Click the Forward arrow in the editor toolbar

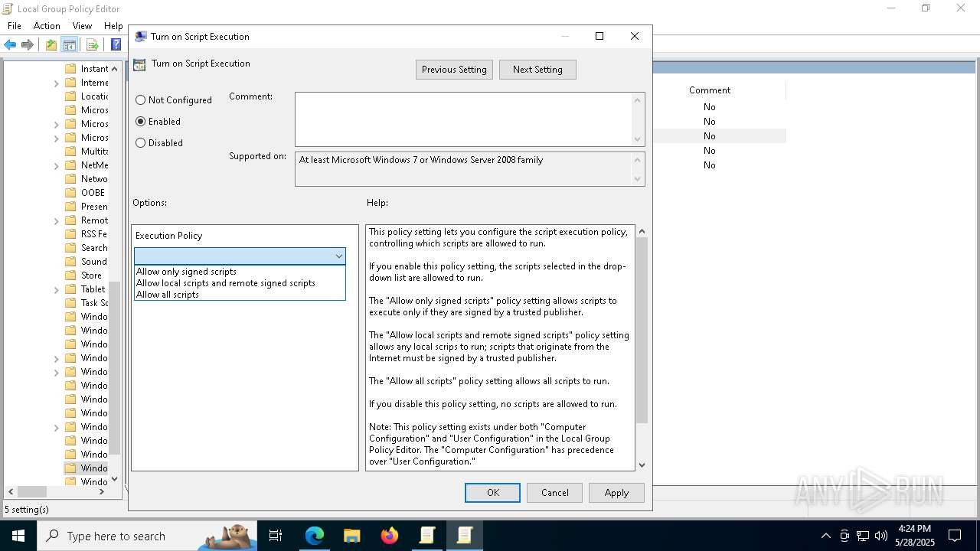tap(28, 44)
